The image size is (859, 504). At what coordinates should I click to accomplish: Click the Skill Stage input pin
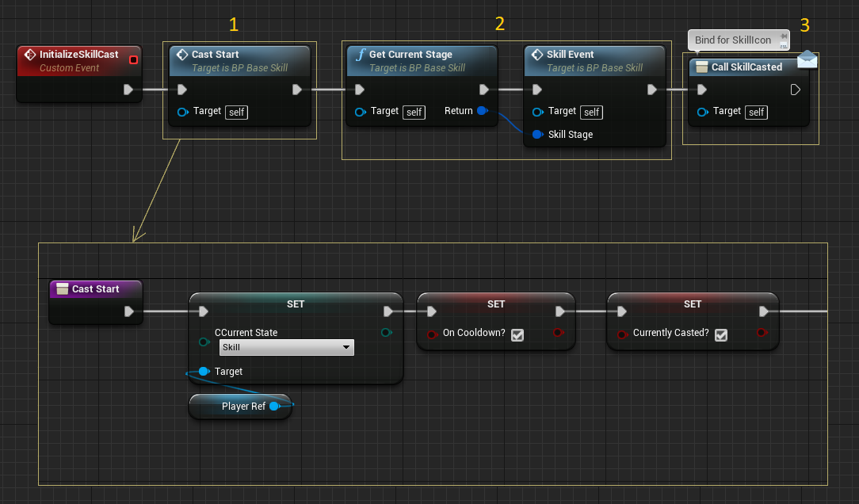pyautogui.click(x=538, y=134)
